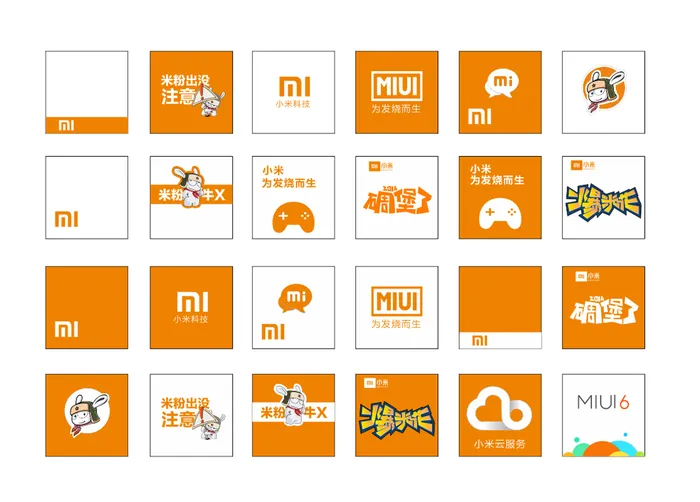Choose the orange tile with 爆米花 lettering

(396, 415)
